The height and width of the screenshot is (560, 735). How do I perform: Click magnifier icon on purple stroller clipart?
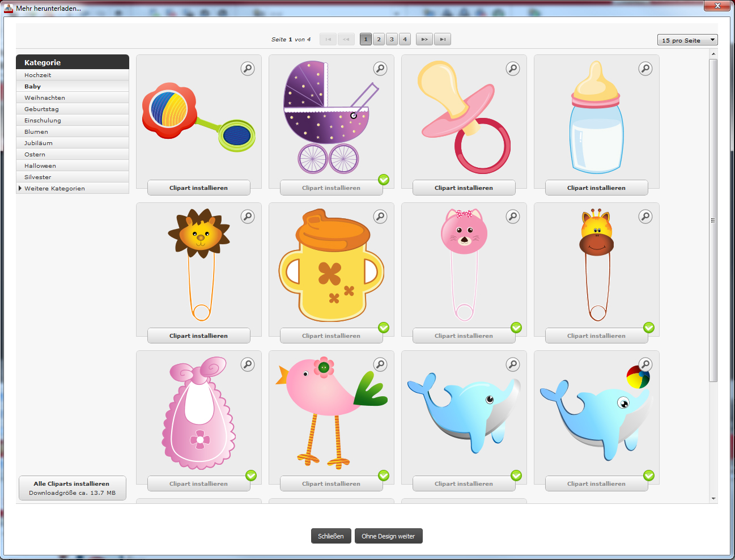[x=380, y=69]
